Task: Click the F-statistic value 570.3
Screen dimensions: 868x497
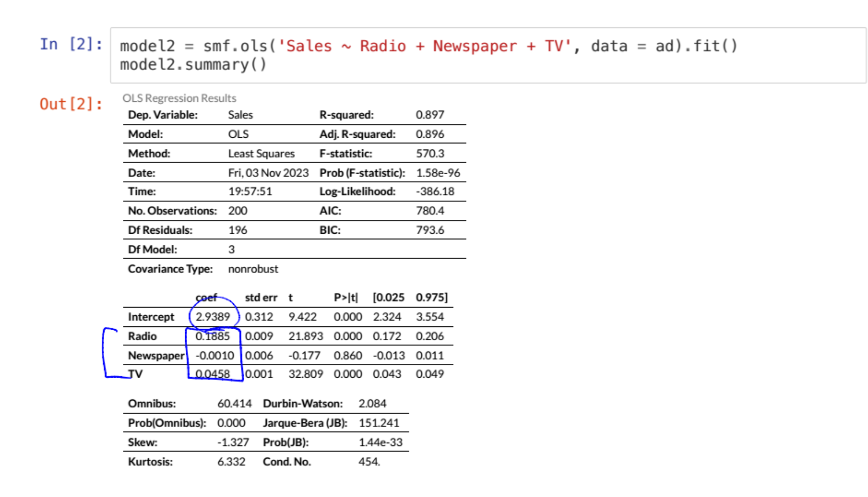Action: [x=430, y=153]
